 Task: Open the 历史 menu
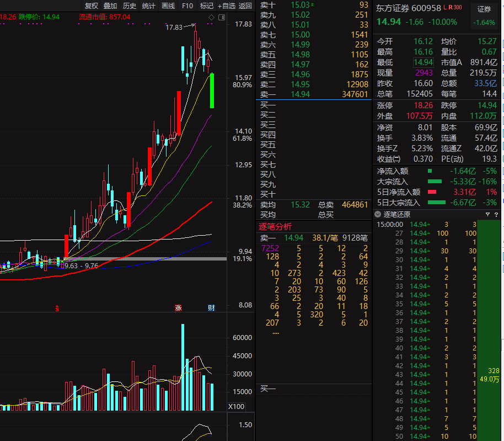coord(130,6)
